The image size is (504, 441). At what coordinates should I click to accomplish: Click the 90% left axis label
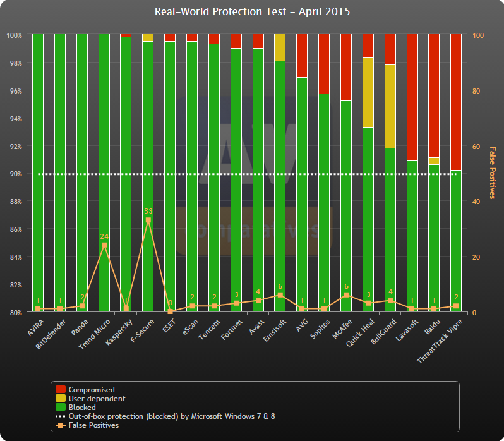pyautogui.click(x=16, y=174)
